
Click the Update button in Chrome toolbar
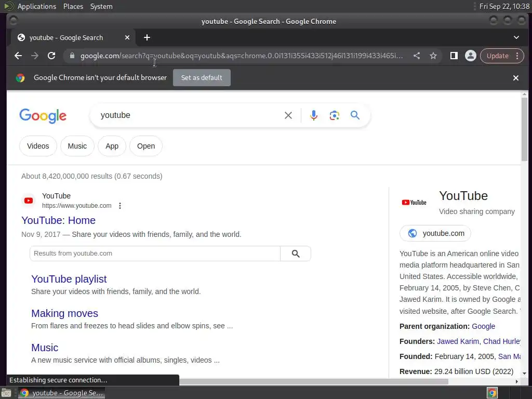pyautogui.click(x=497, y=56)
